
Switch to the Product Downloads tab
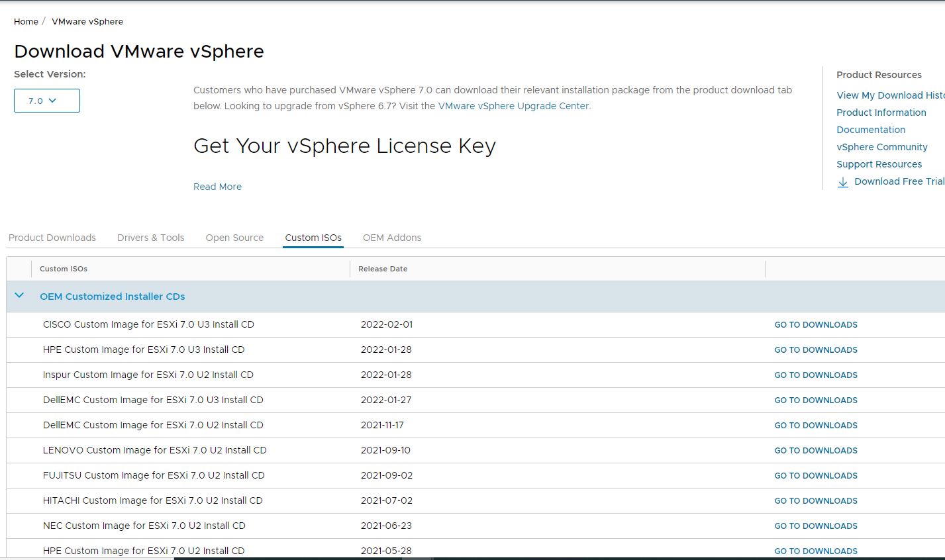click(x=52, y=237)
